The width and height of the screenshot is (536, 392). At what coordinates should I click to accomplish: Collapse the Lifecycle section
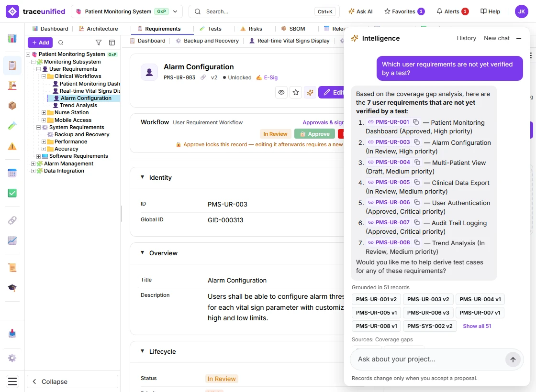(x=142, y=351)
